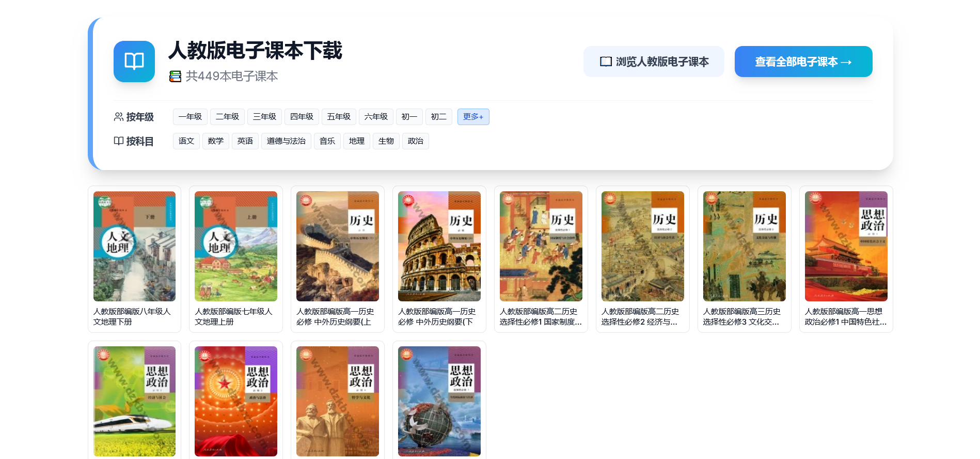Click the stacked books icon beside 共449本电子课本
The width and height of the screenshot is (980, 459).
(176, 76)
